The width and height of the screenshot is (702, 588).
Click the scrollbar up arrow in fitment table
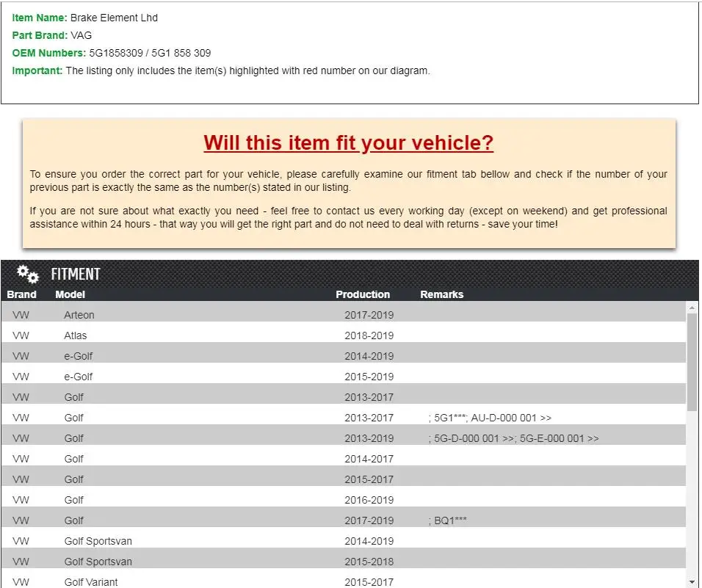pos(692,308)
